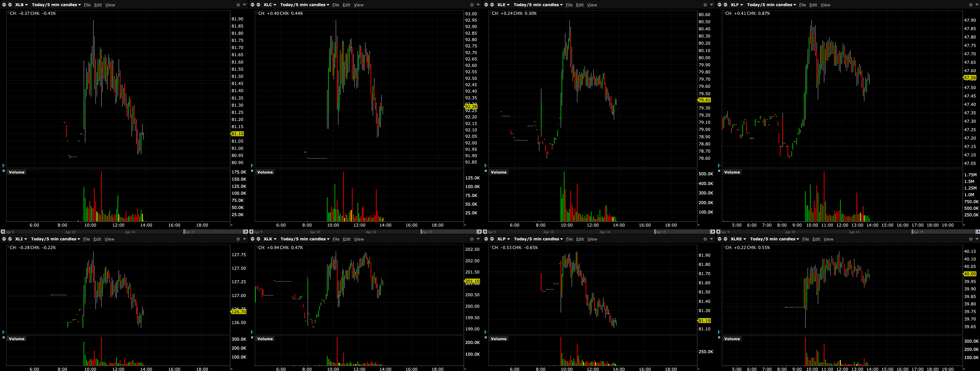
Task: Expand the Today/5 min candles dropdown in XLE
Action: (x=538, y=5)
